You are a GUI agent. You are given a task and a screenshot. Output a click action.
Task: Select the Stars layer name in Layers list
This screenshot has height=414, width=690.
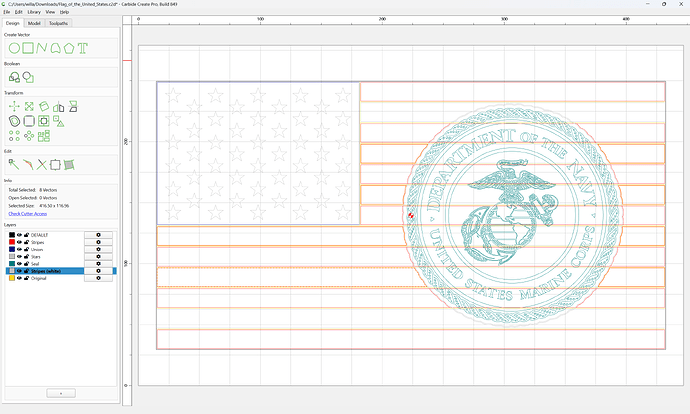(x=36, y=256)
